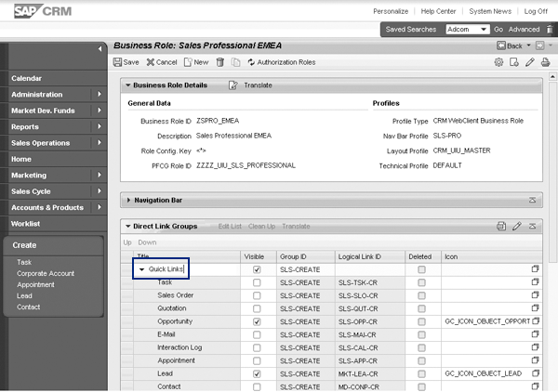Viewport: 558px width, 392px height.
Task: Click the delete trash icon in toolbar
Action: coord(220,62)
